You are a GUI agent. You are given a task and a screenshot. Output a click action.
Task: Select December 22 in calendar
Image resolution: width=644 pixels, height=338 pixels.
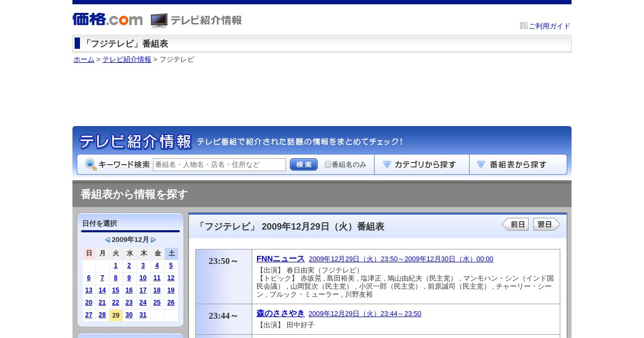click(x=115, y=303)
